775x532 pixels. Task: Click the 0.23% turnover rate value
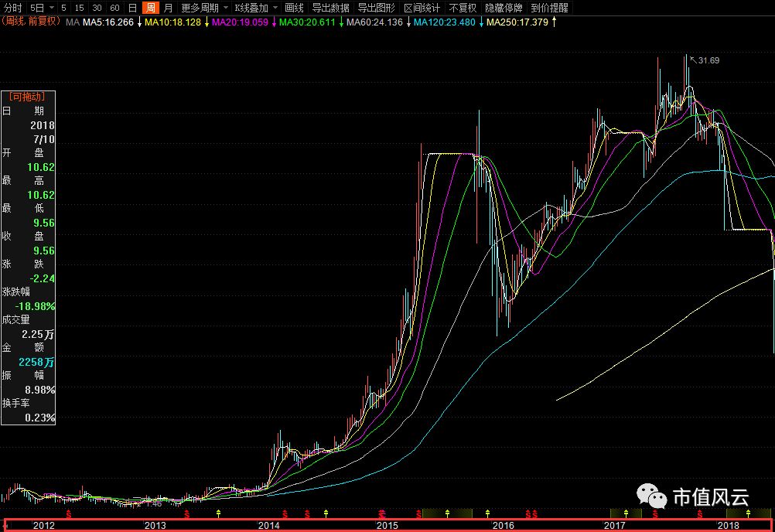pyautogui.click(x=40, y=418)
